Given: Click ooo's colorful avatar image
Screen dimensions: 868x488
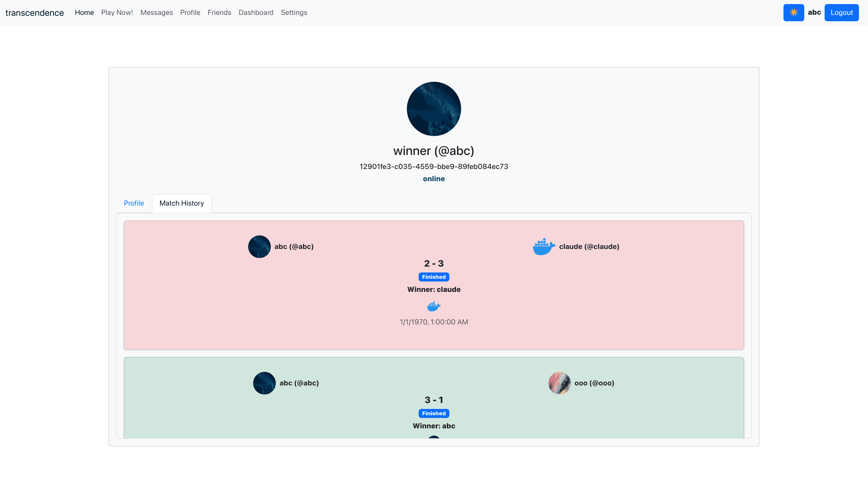Looking at the screenshot, I should [559, 383].
